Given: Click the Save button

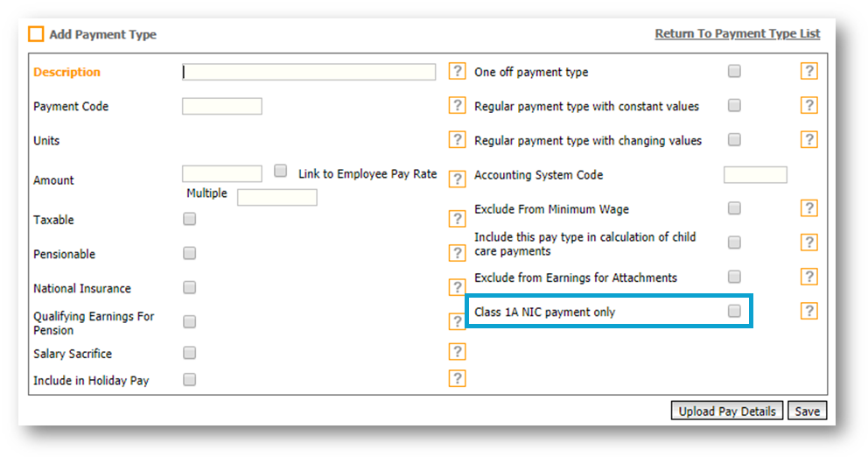Looking at the screenshot, I should tap(807, 411).
